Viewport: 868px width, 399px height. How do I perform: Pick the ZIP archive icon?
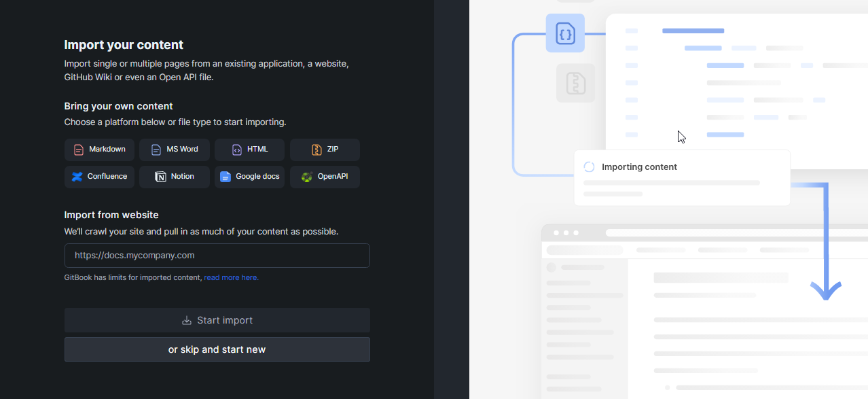(x=317, y=150)
